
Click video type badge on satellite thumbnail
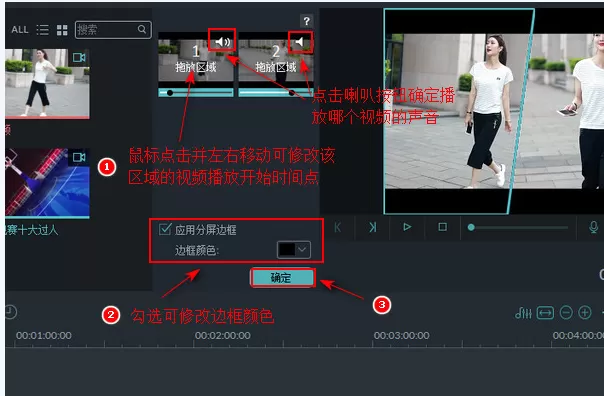(79, 157)
